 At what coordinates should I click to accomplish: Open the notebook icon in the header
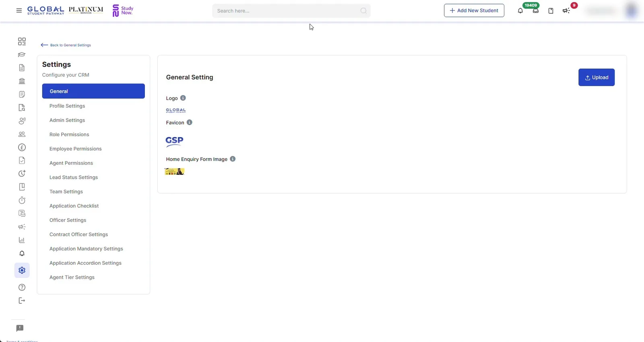[551, 11]
